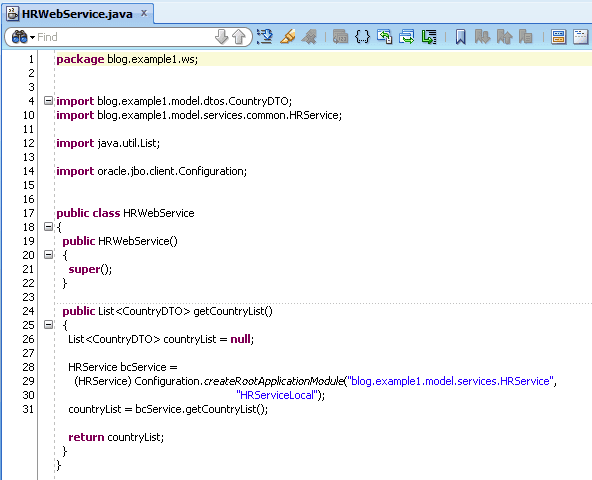This screenshot has width=592, height=480.
Task: Click the quick outline toolbar icon
Action: pyautogui.click(x=265, y=37)
